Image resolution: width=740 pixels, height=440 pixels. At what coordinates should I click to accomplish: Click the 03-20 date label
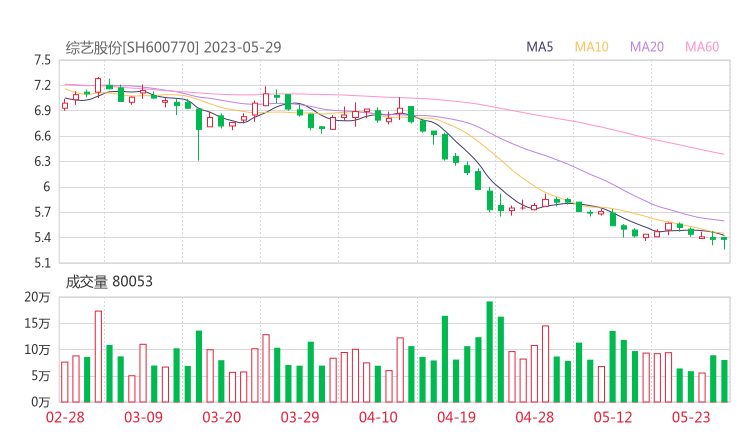click(x=221, y=417)
